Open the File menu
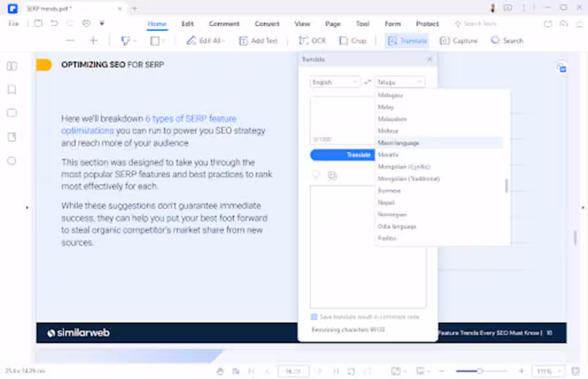 tap(14, 24)
